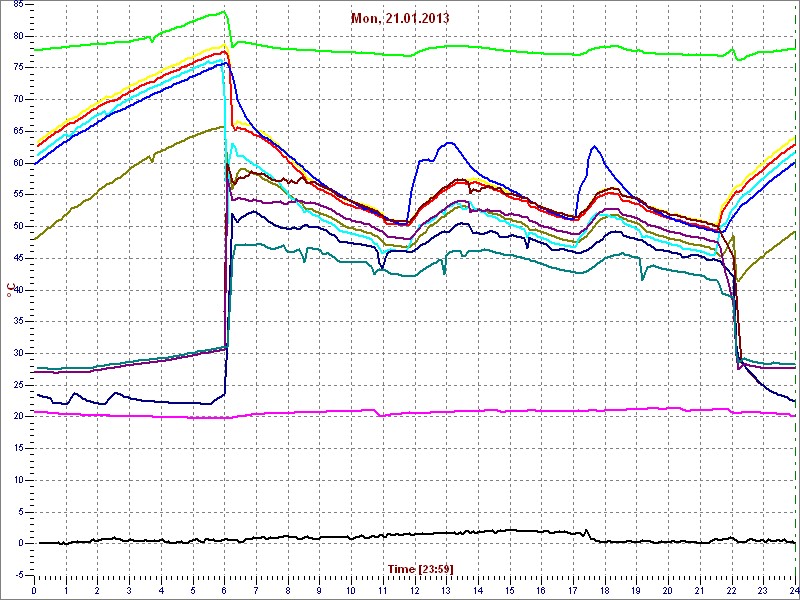Select the 75 label on temperature axis
The image size is (800, 600).
pyautogui.click(x=18, y=67)
